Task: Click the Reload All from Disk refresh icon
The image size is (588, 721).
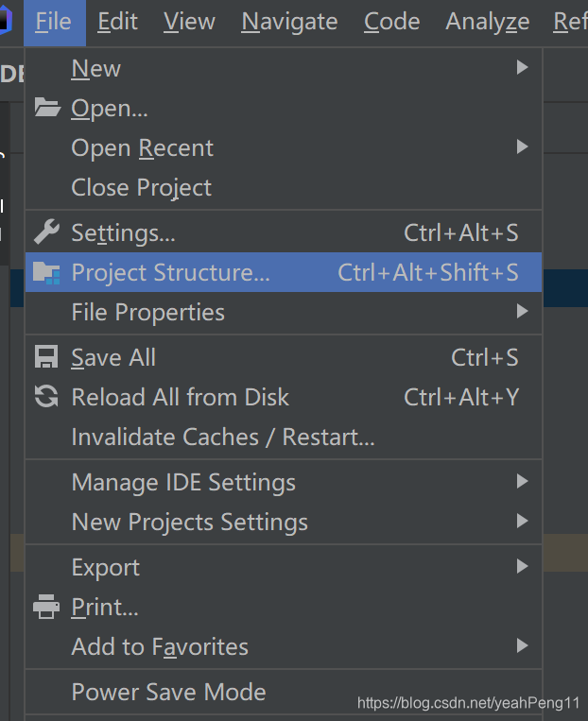Action: pyautogui.click(x=46, y=396)
